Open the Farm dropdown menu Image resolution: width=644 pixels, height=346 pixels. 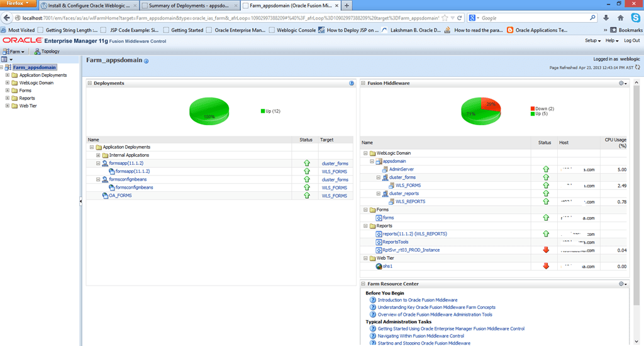click(14, 52)
